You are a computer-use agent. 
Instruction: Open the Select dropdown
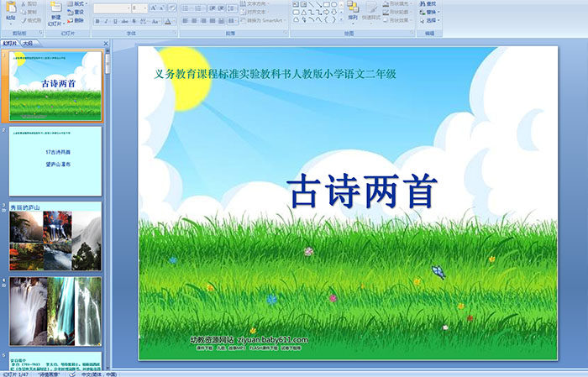[x=430, y=20]
